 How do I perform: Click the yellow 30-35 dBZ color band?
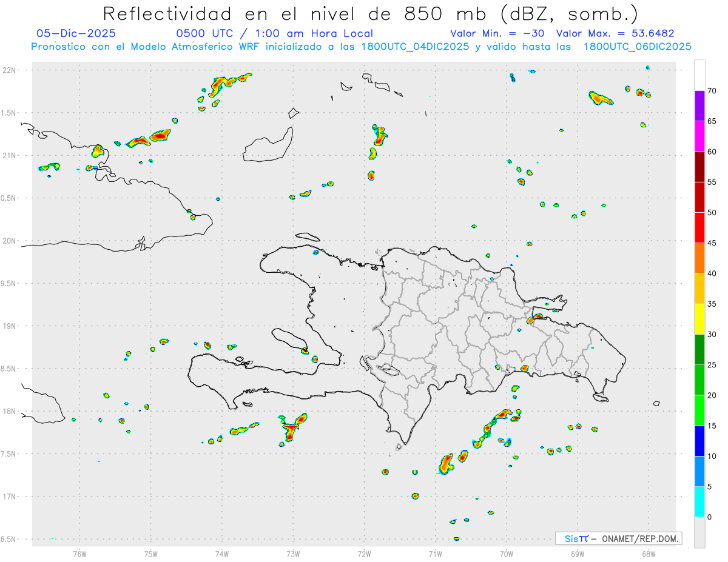coord(699,319)
